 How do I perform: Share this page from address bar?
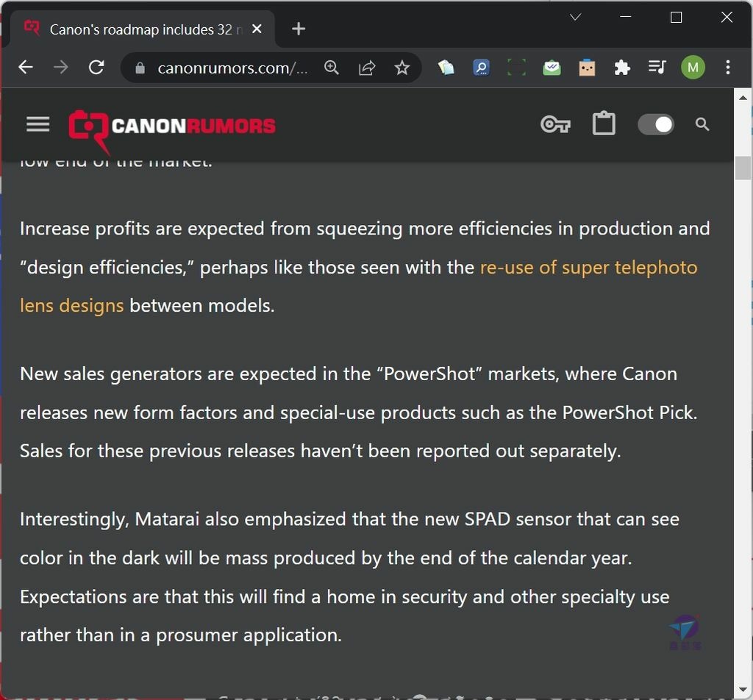tap(367, 68)
